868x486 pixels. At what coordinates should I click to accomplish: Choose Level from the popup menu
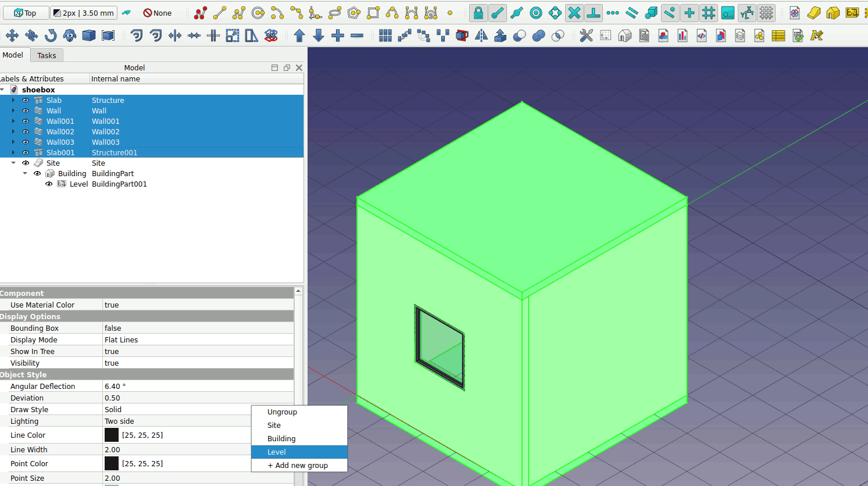coord(277,452)
